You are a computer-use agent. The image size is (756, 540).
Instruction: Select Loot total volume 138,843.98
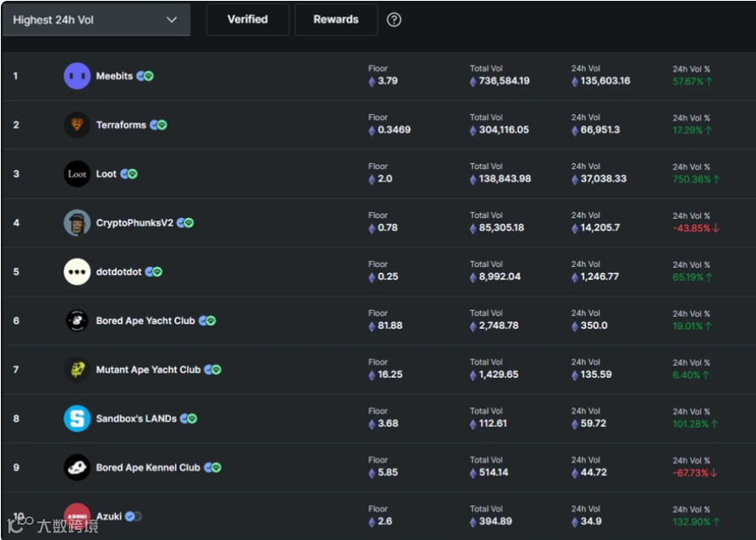pos(505,178)
